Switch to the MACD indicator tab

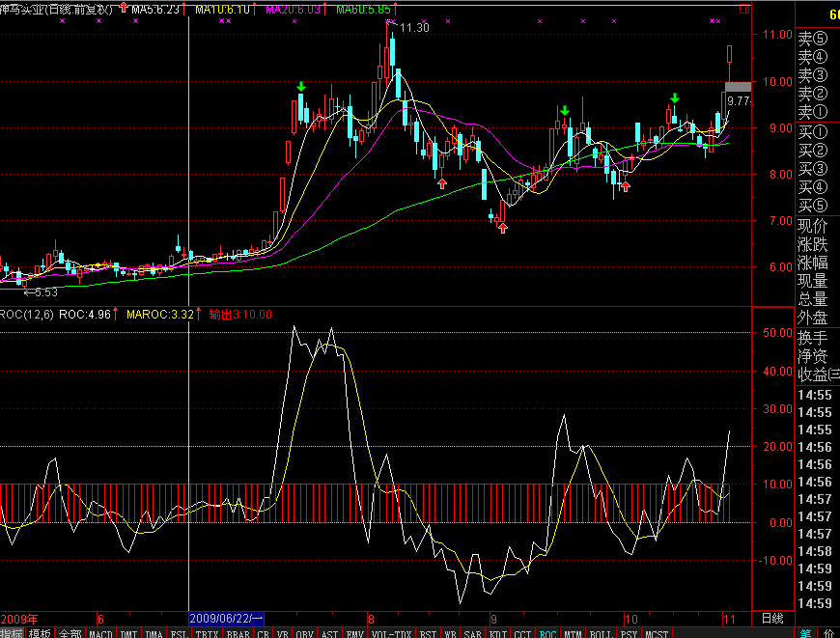click(x=99, y=633)
